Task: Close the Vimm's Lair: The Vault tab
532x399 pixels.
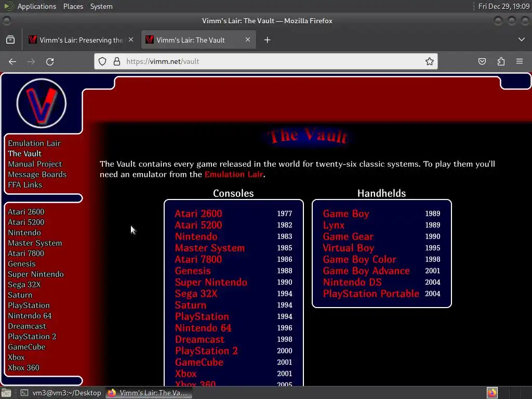Action: 248,39
